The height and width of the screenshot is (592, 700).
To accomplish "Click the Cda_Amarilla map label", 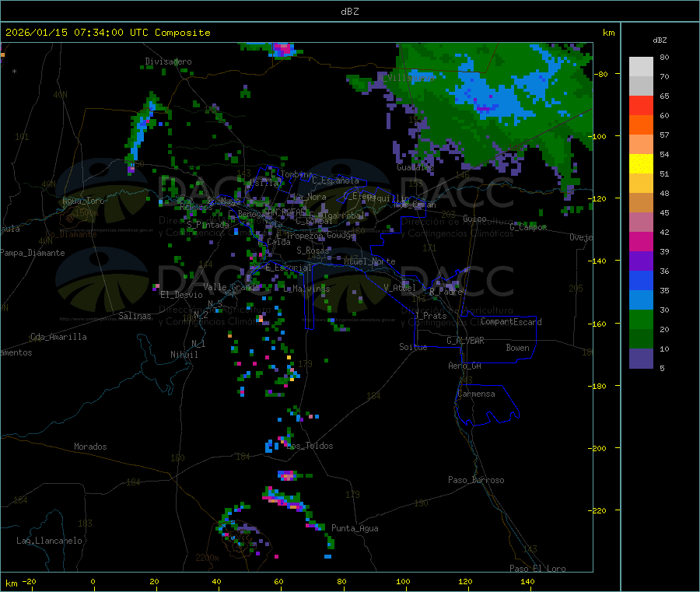I will pyautogui.click(x=58, y=337).
